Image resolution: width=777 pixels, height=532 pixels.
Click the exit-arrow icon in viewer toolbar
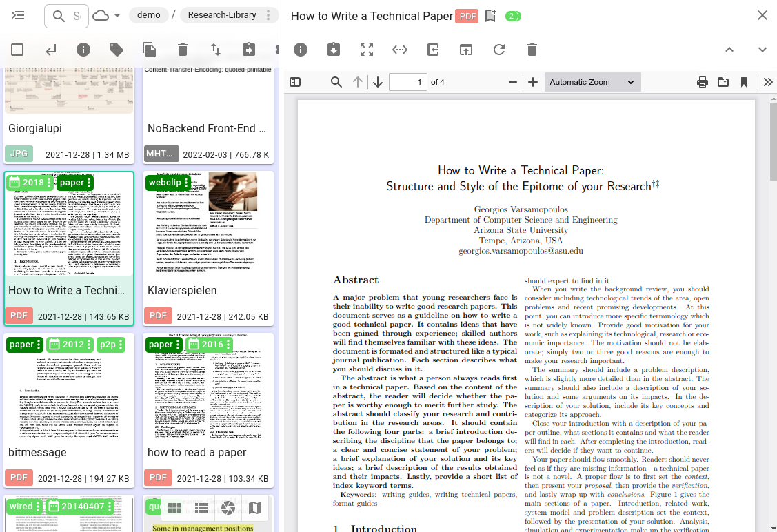(433, 50)
